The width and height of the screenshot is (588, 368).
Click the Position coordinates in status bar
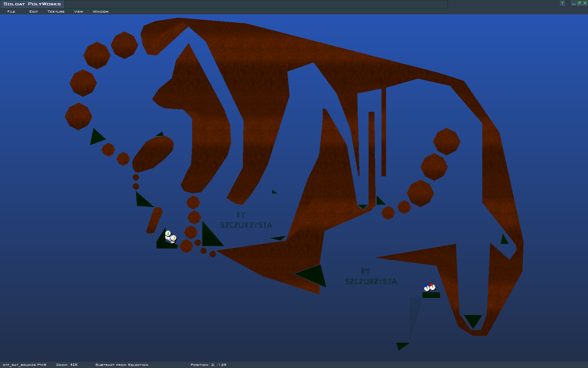(208, 365)
